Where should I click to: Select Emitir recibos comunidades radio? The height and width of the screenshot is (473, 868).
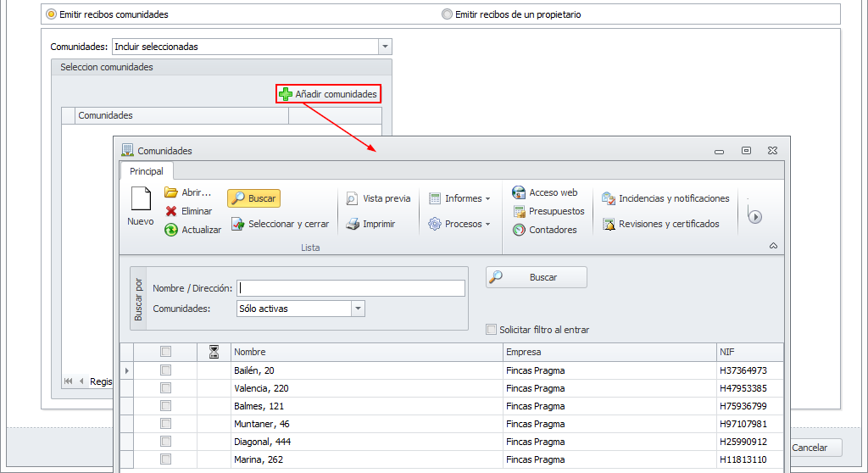pos(51,14)
